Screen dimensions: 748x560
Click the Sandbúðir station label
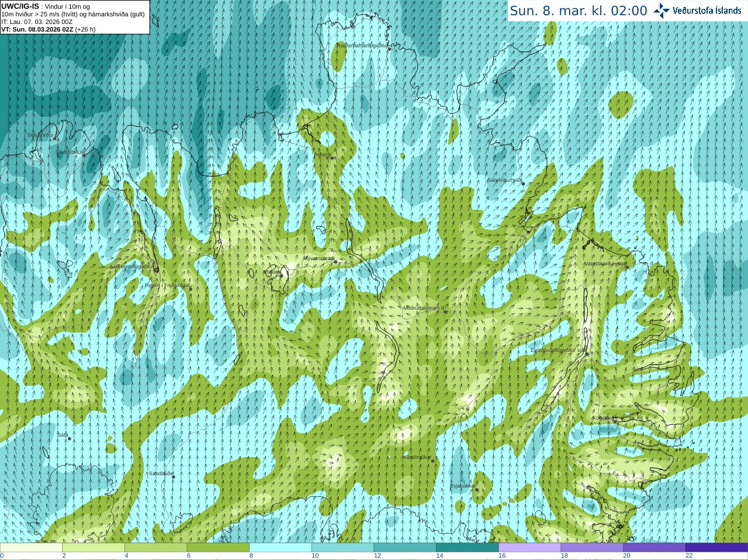(x=161, y=473)
